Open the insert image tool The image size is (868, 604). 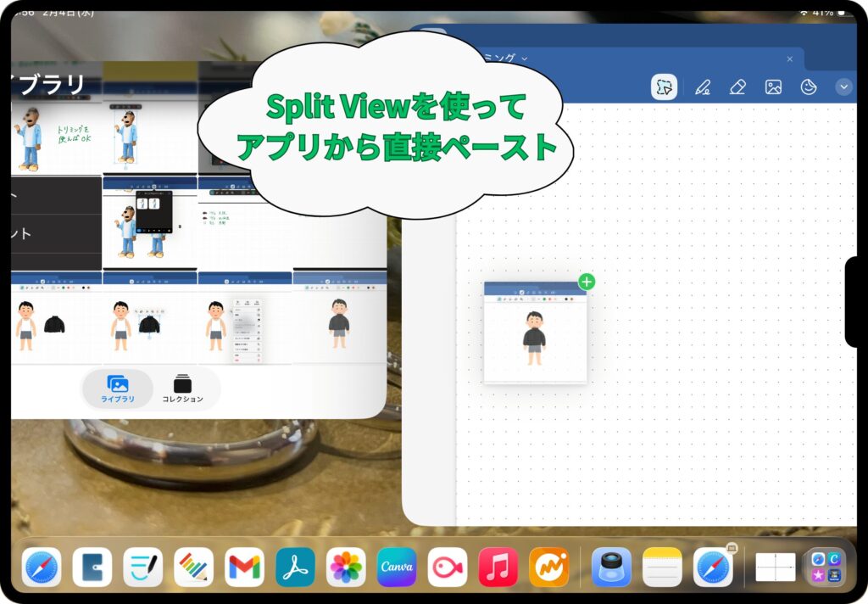pyautogui.click(x=773, y=87)
